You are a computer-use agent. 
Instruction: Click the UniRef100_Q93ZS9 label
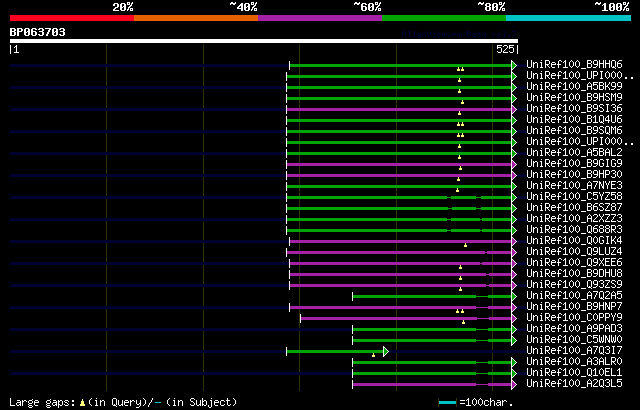point(574,285)
